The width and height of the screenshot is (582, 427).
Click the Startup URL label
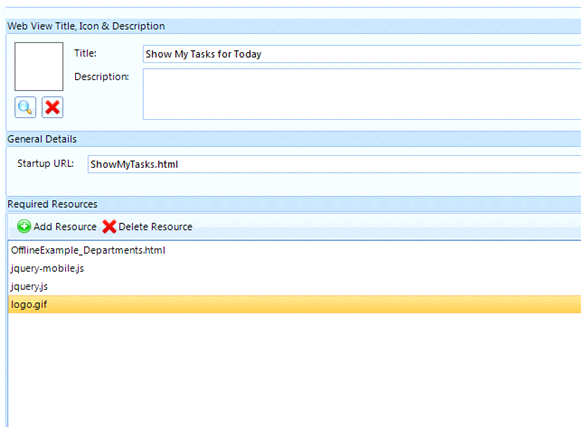[x=46, y=163]
